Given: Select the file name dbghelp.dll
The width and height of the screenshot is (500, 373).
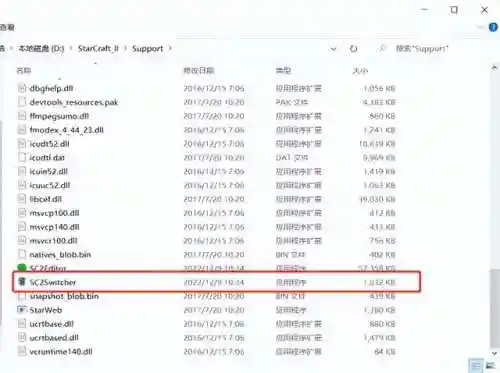Looking at the screenshot, I should pos(51,88).
